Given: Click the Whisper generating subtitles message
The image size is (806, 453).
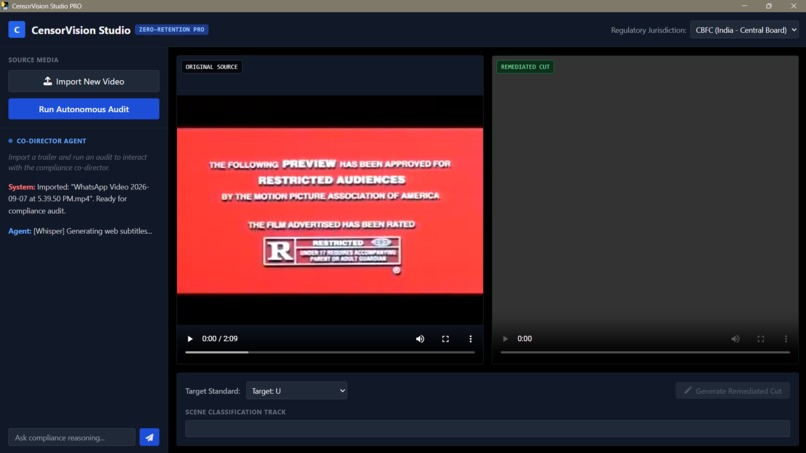Looking at the screenshot, I should (x=80, y=231).
